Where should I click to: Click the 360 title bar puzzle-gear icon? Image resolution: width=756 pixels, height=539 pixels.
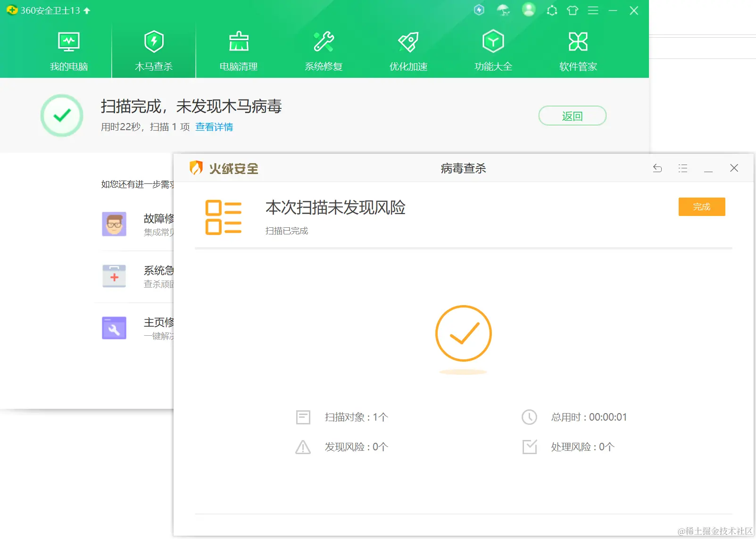552,10
